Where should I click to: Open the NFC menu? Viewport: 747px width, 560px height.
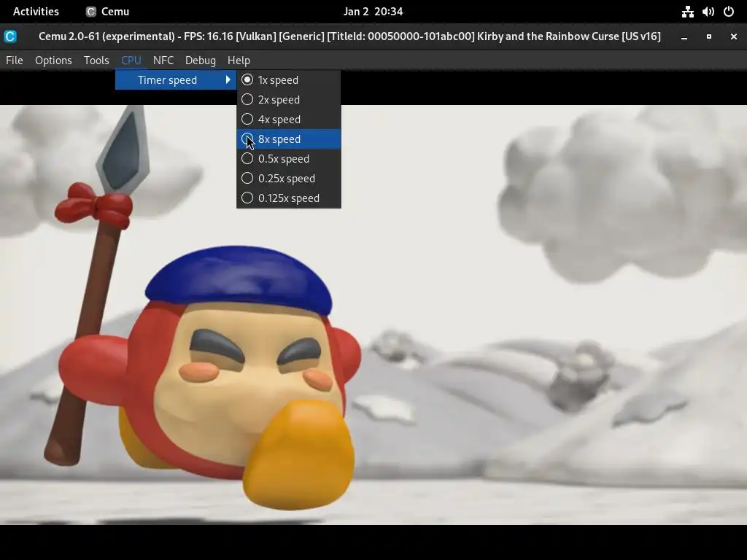click(163, 61)
